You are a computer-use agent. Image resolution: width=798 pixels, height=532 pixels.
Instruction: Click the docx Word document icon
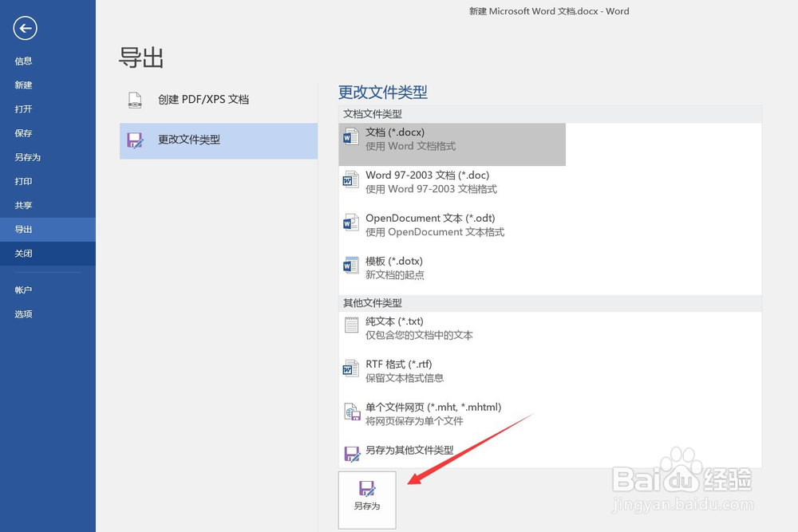coord(351,136)
